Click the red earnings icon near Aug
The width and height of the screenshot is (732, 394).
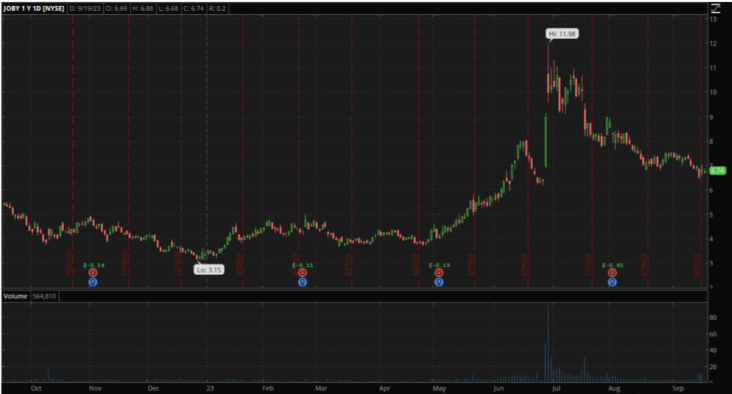click(612, 273)
